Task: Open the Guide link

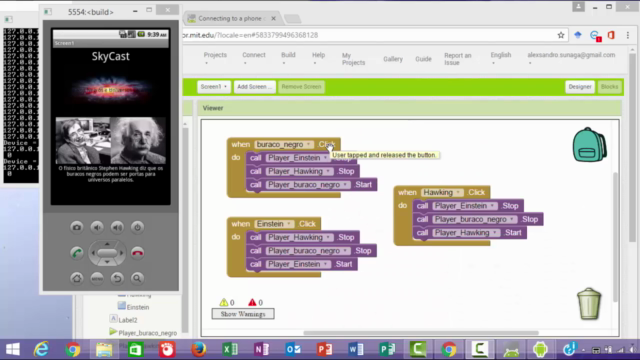Action: [x=423, y=59]
